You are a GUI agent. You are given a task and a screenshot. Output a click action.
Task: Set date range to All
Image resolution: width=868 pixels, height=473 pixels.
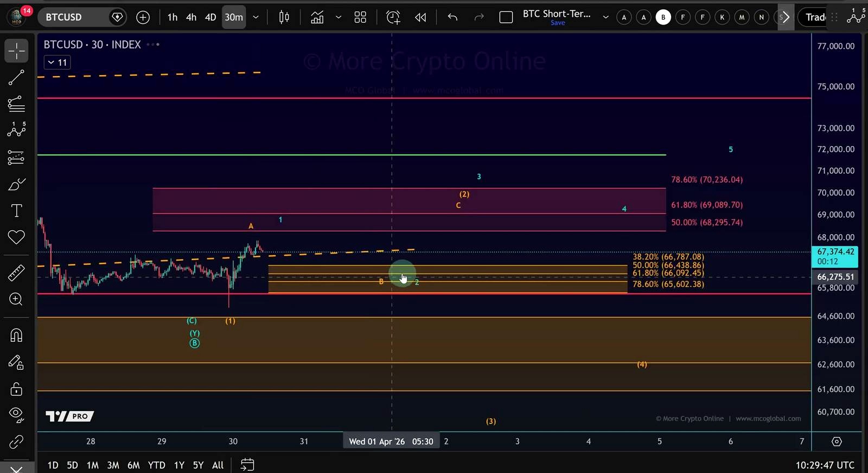[218, 465]
